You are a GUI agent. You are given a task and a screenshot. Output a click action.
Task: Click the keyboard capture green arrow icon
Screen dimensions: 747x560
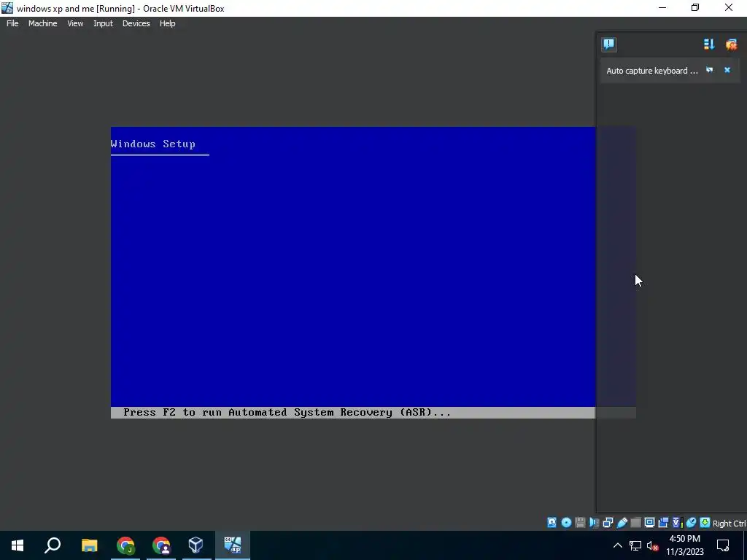[x=705, y=522]
